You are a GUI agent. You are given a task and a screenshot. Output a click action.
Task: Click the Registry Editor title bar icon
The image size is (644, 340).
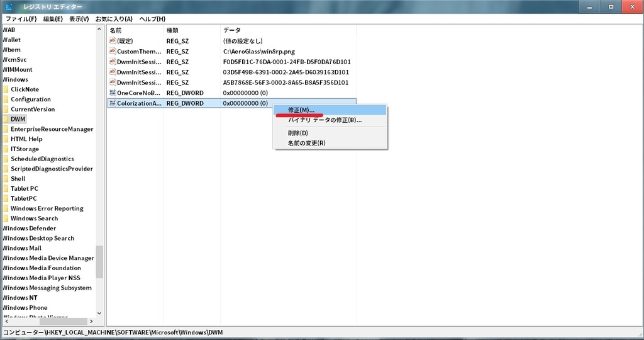(x=9, y=6)
